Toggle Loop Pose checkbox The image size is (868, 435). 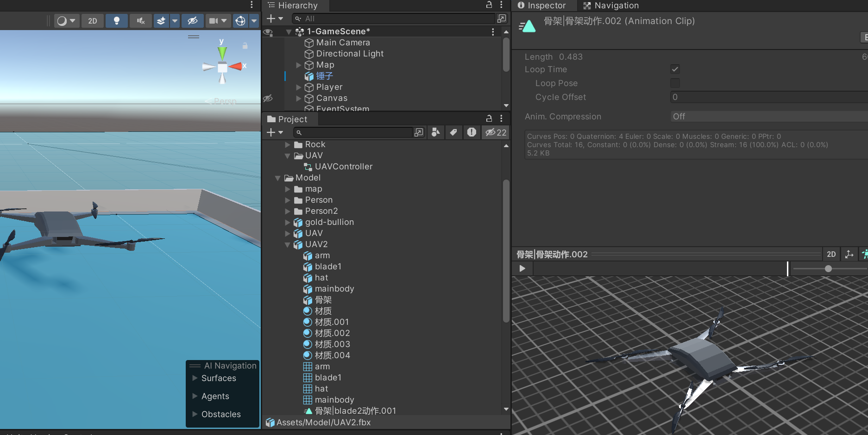675,83
